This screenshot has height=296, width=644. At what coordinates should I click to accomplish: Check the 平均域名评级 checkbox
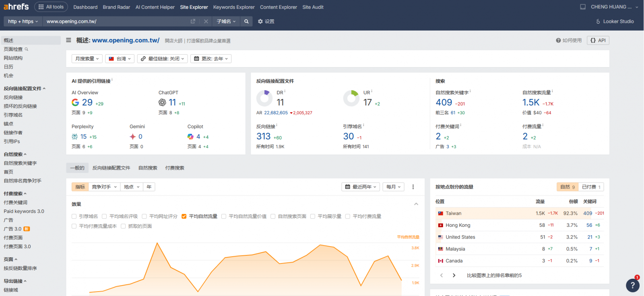coord(104,216)
